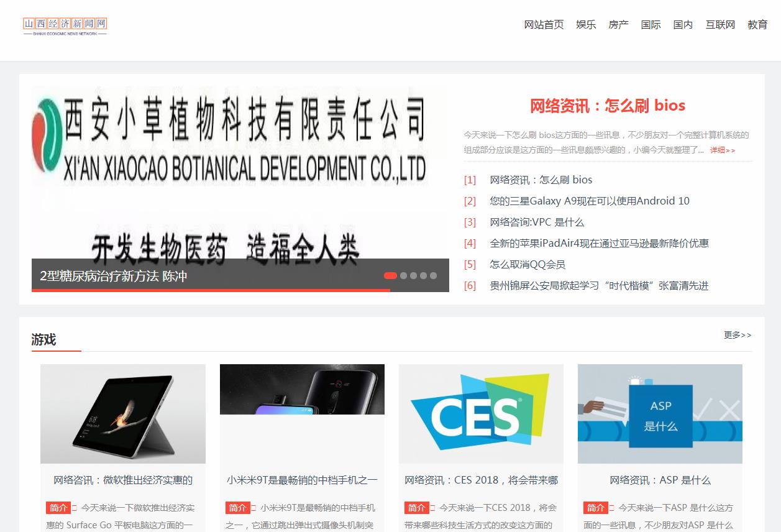Screen dimensions: 781x532
Task: Open 怎么取消QQ会员 article
Action: click(528, 264)
